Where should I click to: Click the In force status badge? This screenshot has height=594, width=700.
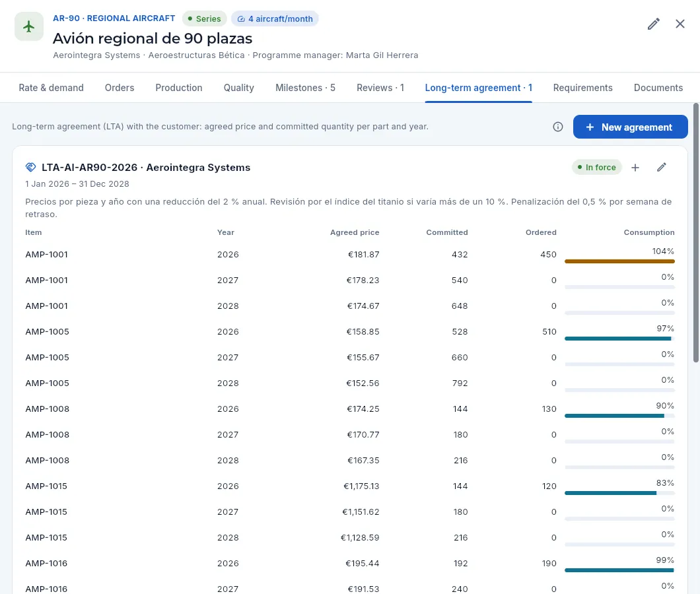[x=597, y=168]
